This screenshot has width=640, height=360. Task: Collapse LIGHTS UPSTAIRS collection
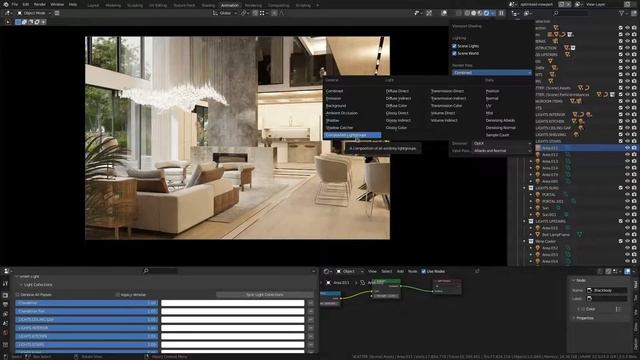525,221
